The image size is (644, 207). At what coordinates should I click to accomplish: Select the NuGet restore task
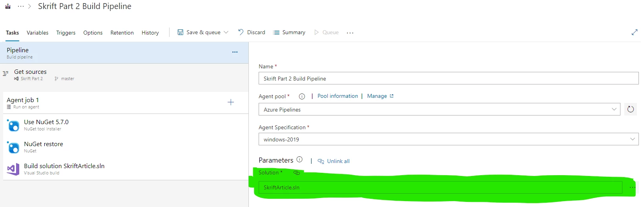tap(126, 147)
